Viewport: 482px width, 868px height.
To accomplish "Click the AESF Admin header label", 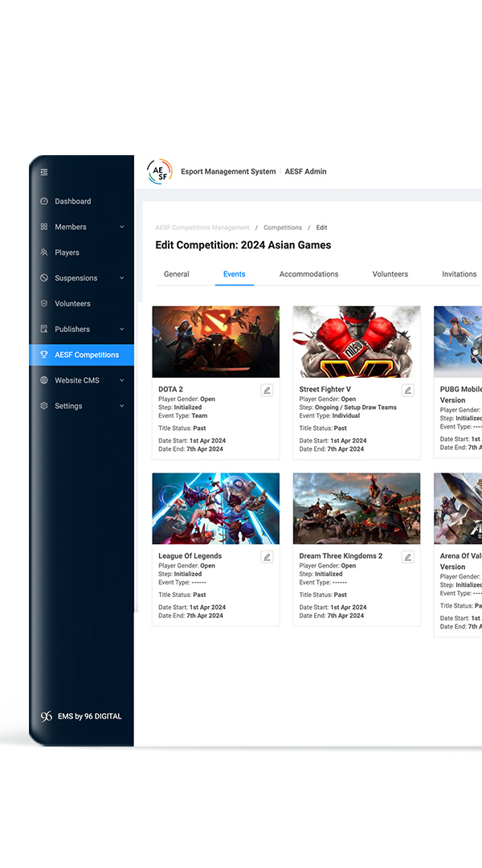I will pos(305,172).
